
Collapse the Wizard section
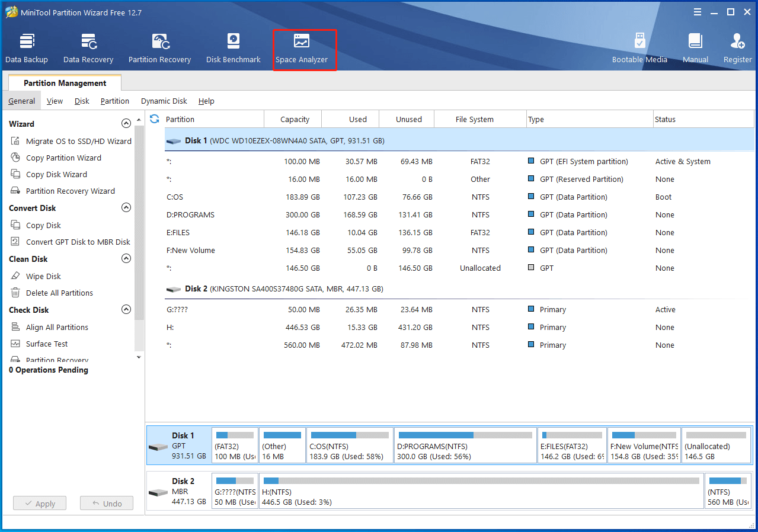[126, 124]
